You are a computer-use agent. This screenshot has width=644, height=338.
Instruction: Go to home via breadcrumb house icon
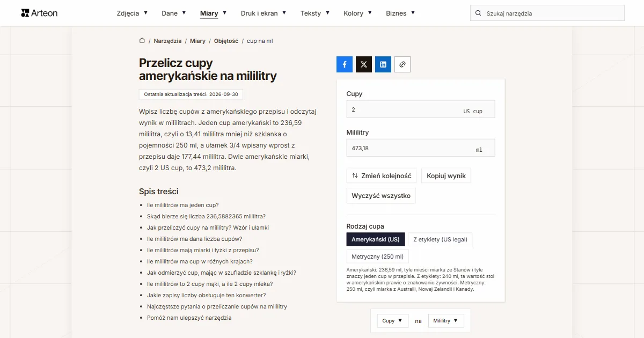(x=142, y=41)
